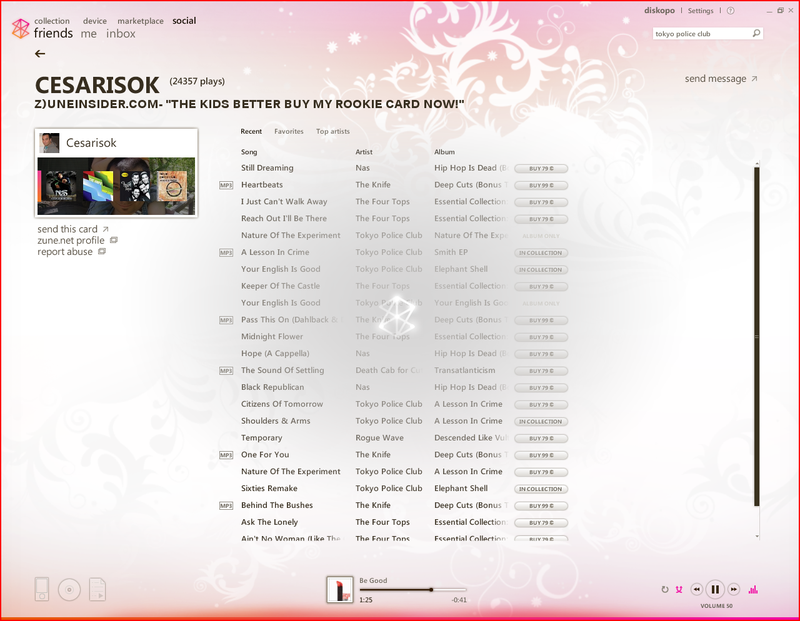
Task: Click the album art strip on Cesarisok's card
Action: tap(116, 186)
